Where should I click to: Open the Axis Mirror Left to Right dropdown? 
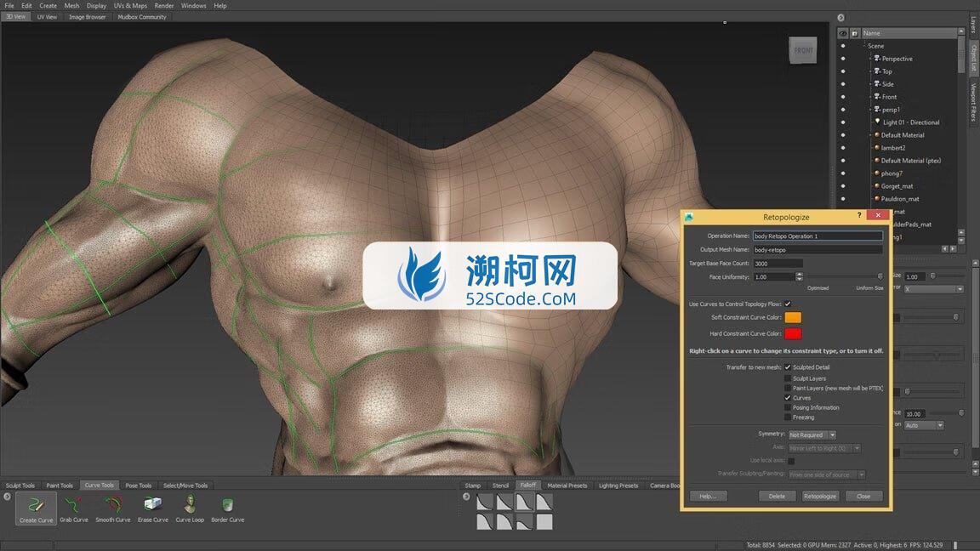tap(824, 448)
